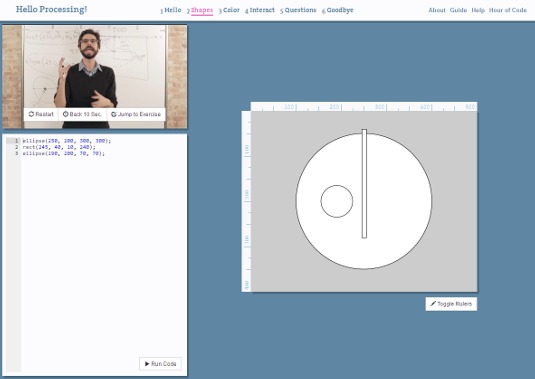This screenshot has width=535, height=379.
Task: Restart the video lesson
Action: click(x=41, y=114)
